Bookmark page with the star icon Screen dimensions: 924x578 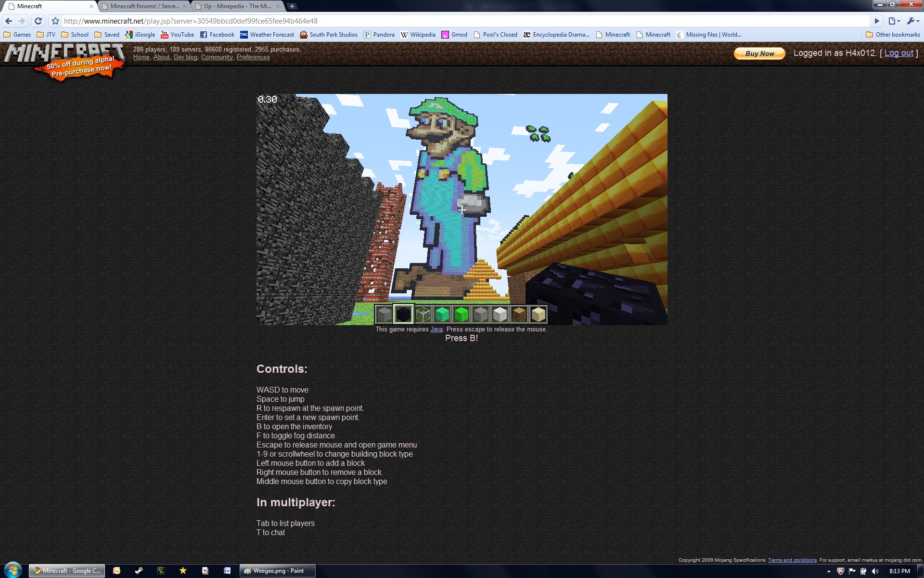click(55, 21)
